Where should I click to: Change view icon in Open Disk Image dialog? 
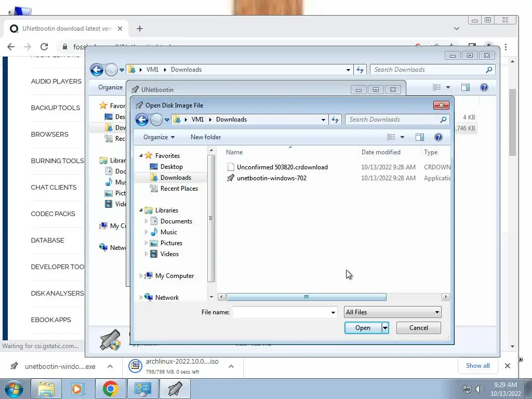pyautogui.click(x=391, y=137)
